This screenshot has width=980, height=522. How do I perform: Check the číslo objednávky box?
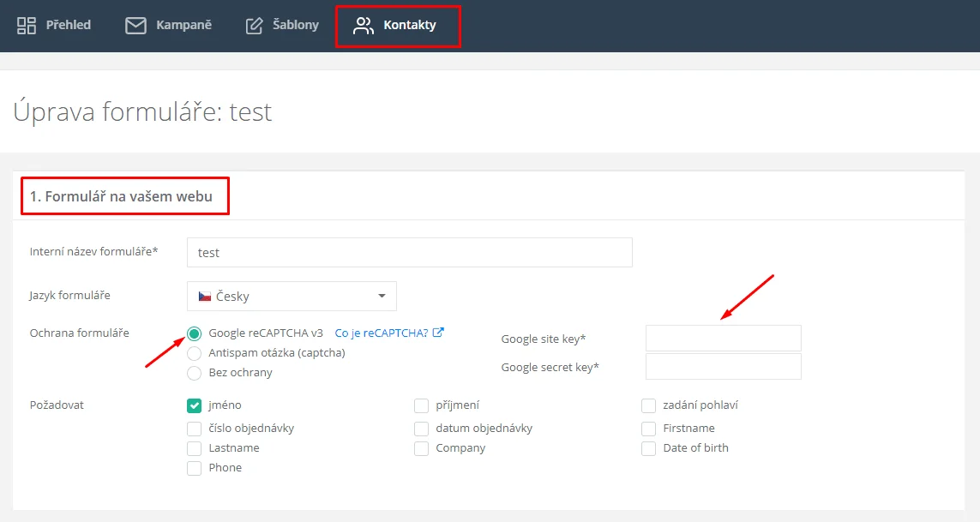[195, 429]
